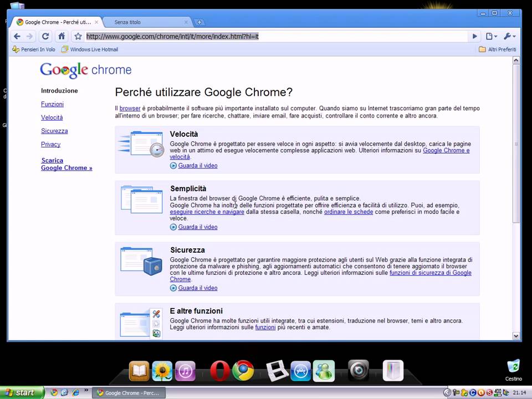Click 'Scarica Google Chrome »' download link

(66, 164)
